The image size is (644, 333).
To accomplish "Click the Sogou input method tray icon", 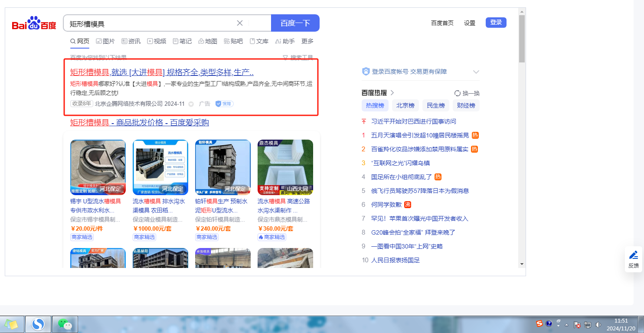I will (x=539, y=323).
